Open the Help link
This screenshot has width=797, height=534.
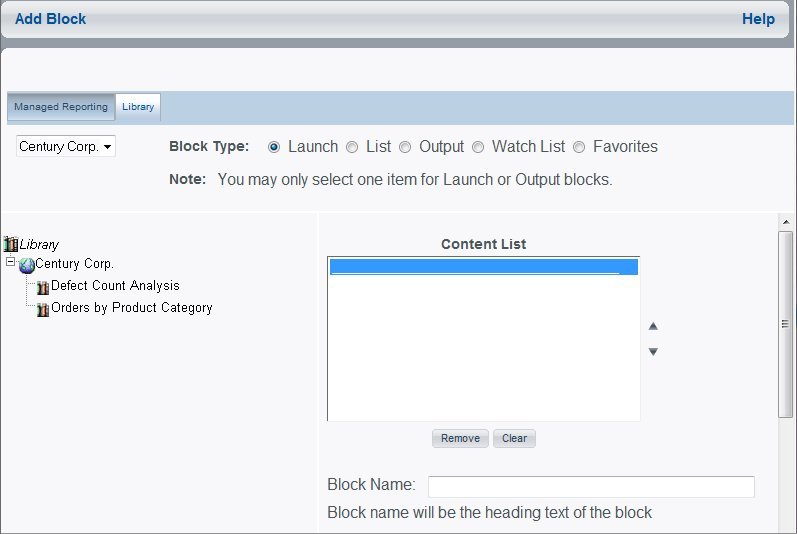point(758,19)
